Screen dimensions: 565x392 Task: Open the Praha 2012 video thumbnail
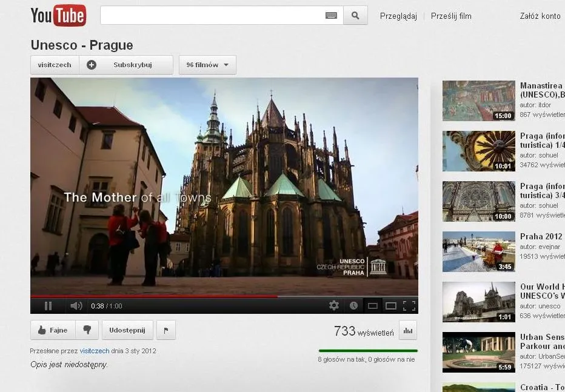click(x=478, y=251)
